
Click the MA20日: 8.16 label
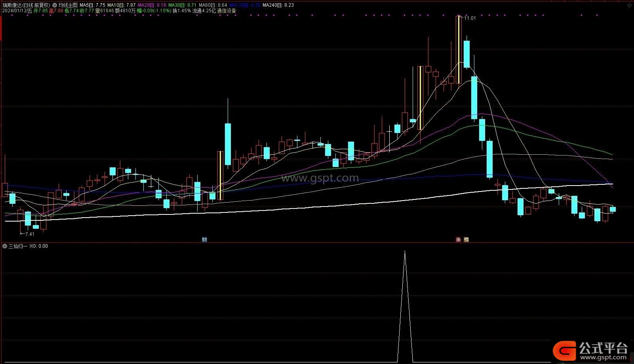coord(152,5)
